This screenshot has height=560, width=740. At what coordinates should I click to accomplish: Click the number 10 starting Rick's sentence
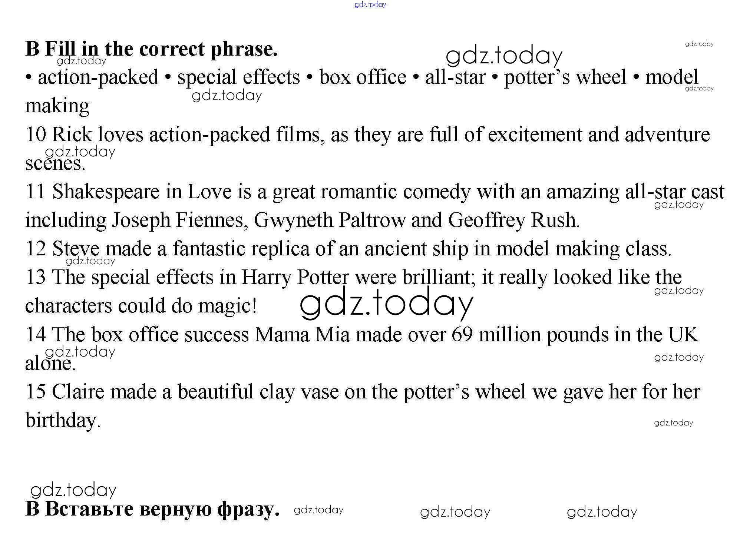point(36,134)
